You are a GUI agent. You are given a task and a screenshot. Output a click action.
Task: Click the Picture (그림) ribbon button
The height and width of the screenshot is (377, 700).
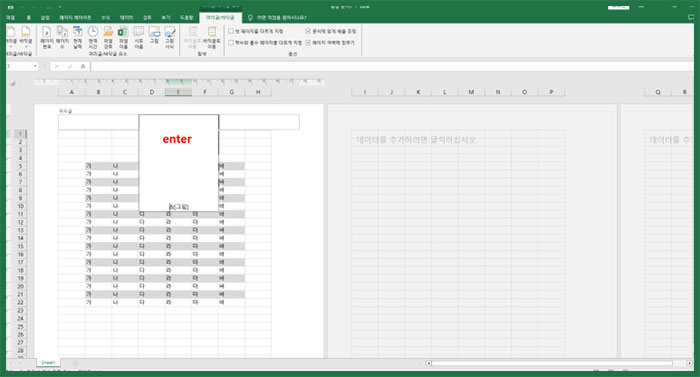tap(154, 36)
